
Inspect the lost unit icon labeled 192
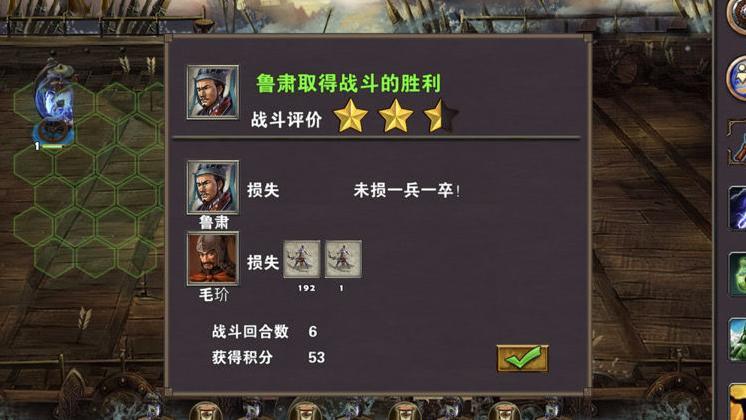coord(302,259)
